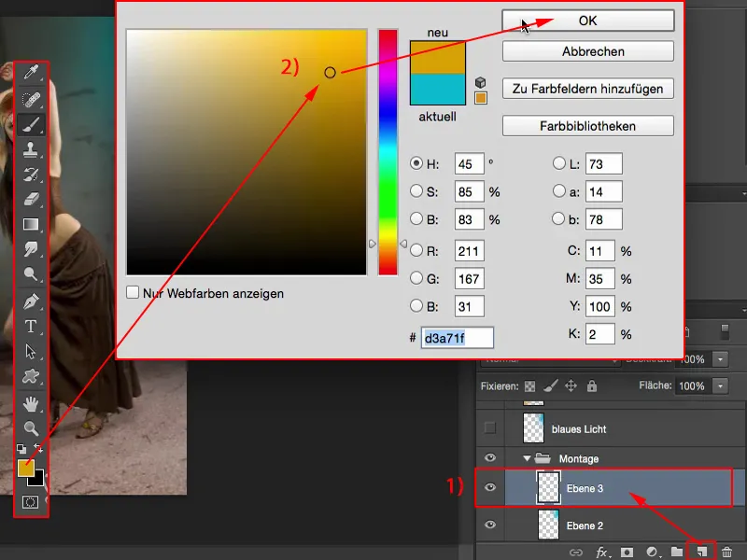
Task: Select the H hue radio button
Action: (x=416, y=163)
